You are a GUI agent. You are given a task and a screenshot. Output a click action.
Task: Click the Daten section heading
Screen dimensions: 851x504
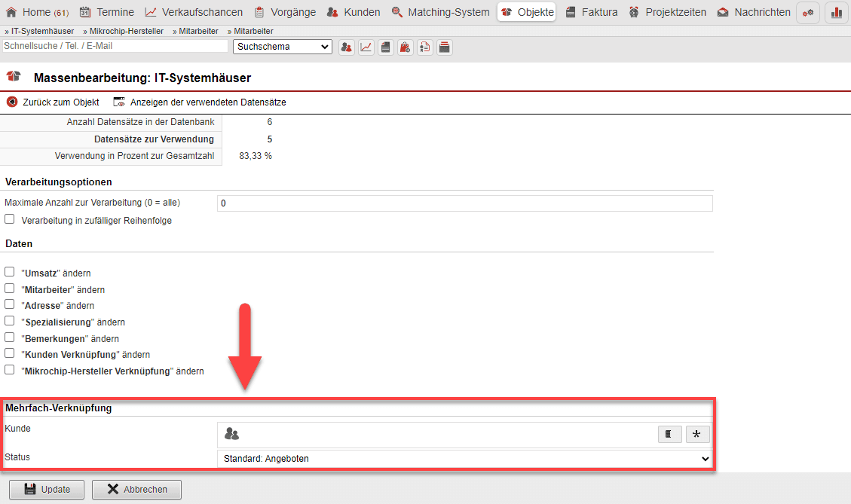19,243
